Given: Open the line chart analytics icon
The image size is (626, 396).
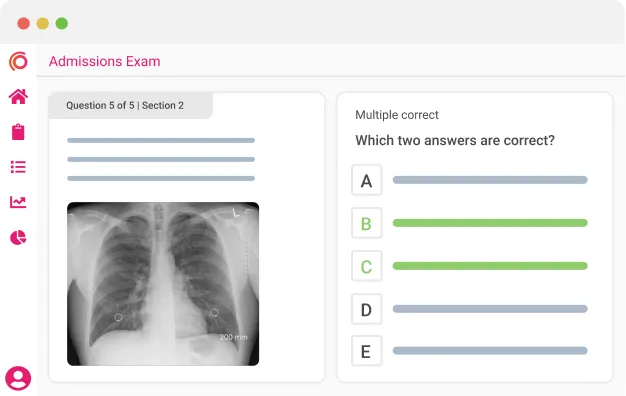Looking at the screenshot, I should [x=18, y=202].
